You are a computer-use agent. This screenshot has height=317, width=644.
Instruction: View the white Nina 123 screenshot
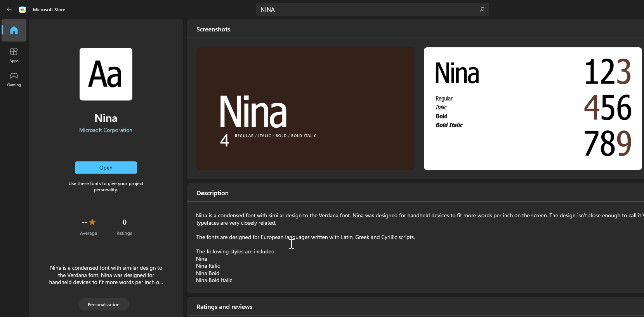click(533, 109)
